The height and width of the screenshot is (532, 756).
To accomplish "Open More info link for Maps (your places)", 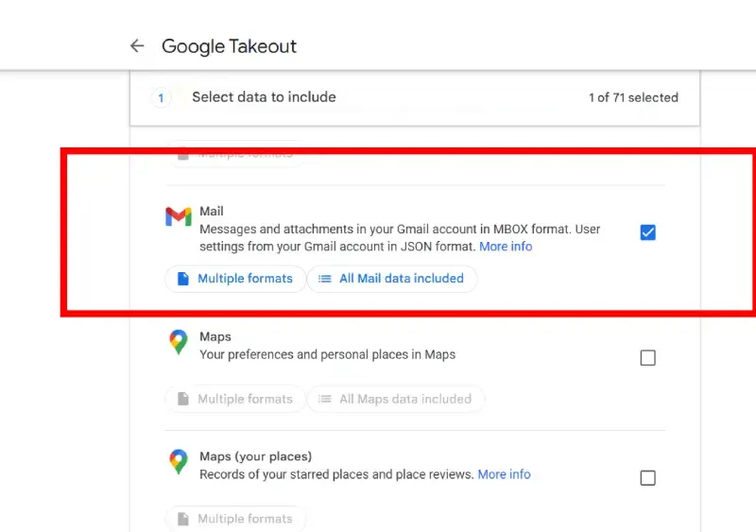I will pyautogui.click(x=504, y=474).
